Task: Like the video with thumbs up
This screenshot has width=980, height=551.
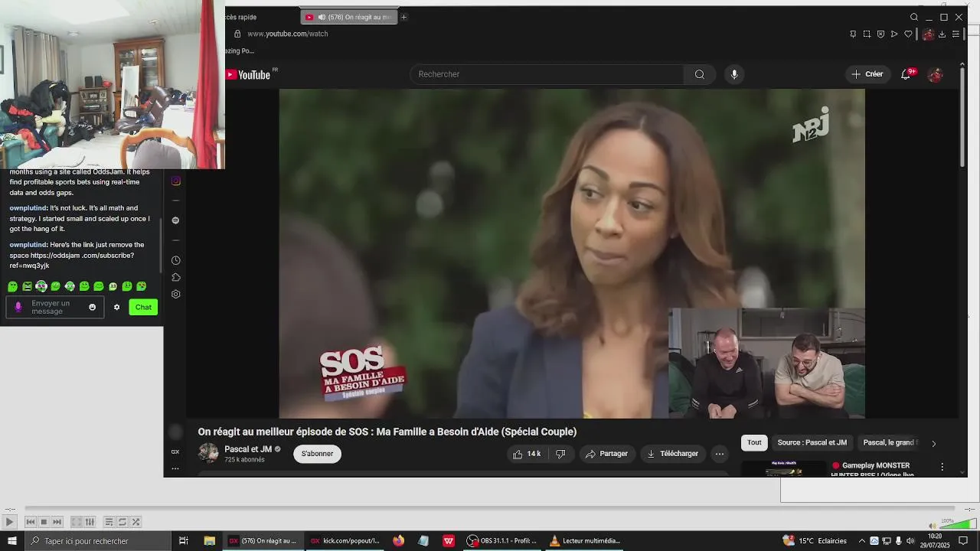Action: [x=526, y=454]
